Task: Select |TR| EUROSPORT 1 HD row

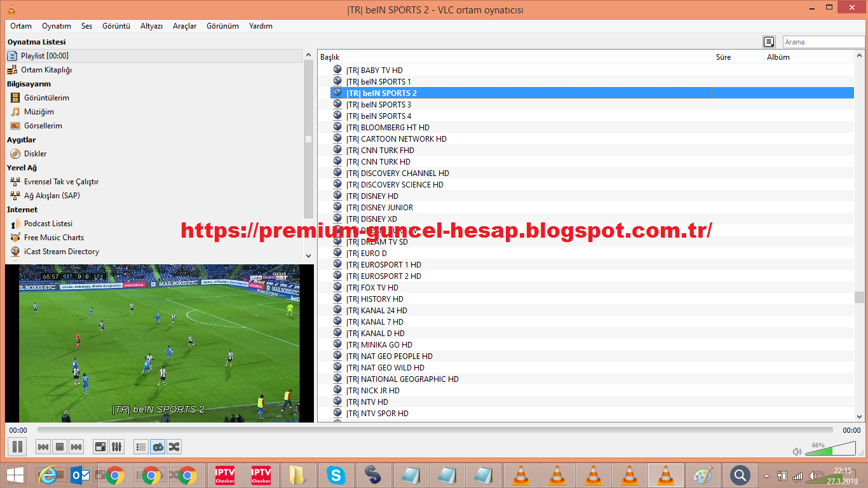Action: pos(586,264)
